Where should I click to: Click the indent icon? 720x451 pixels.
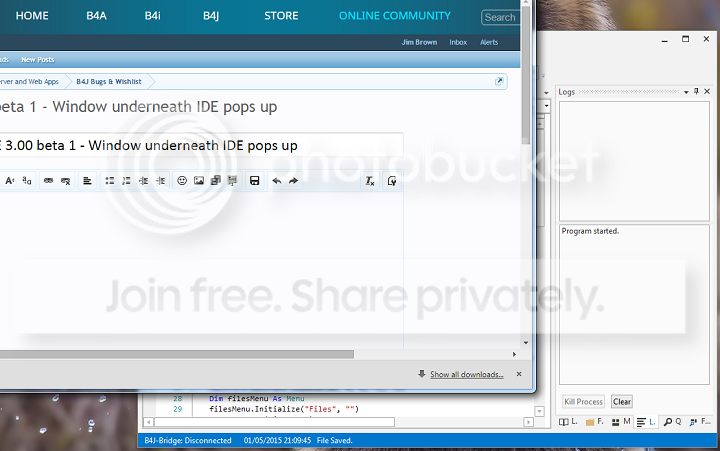(x=160, y=181)
